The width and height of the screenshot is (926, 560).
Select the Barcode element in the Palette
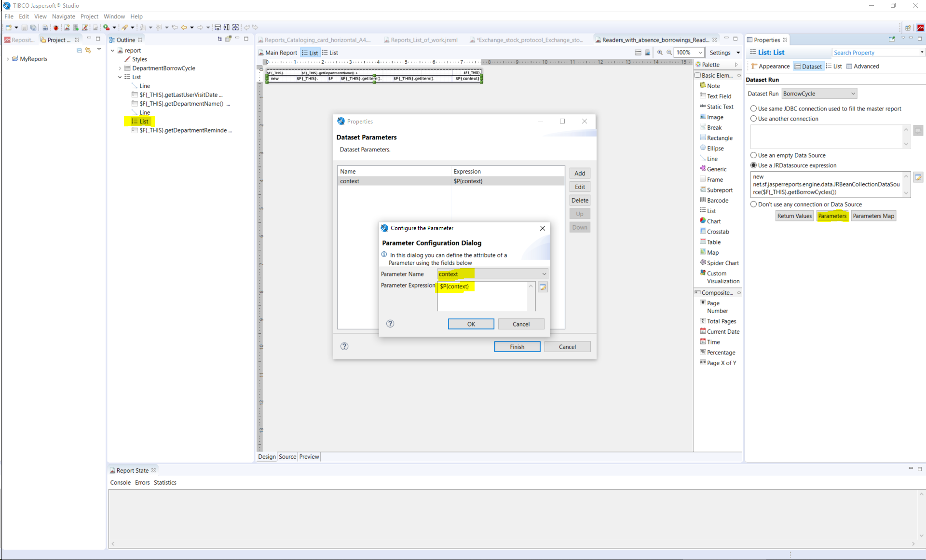click(717, 200)
